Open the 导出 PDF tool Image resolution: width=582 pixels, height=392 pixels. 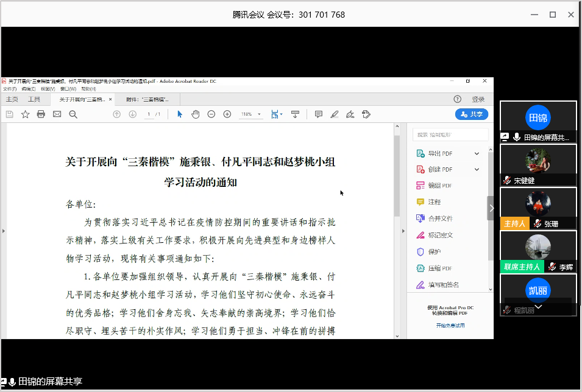click(440, 153)
